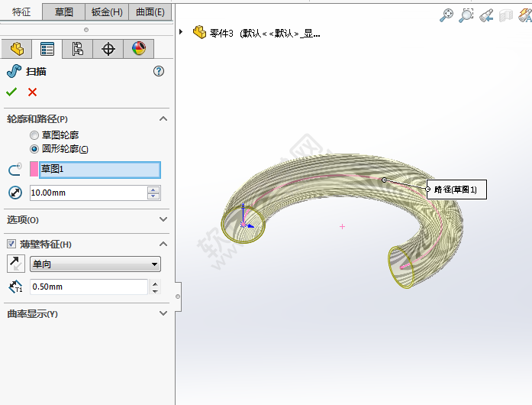
Task: Increase the diameter with up spinner
Action: point(153,190)
